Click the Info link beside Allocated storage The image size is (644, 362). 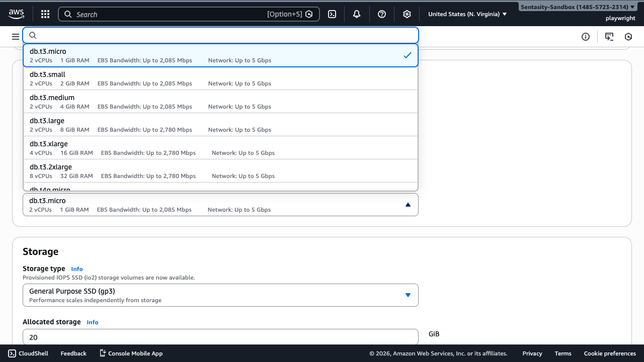click(92, 322)
